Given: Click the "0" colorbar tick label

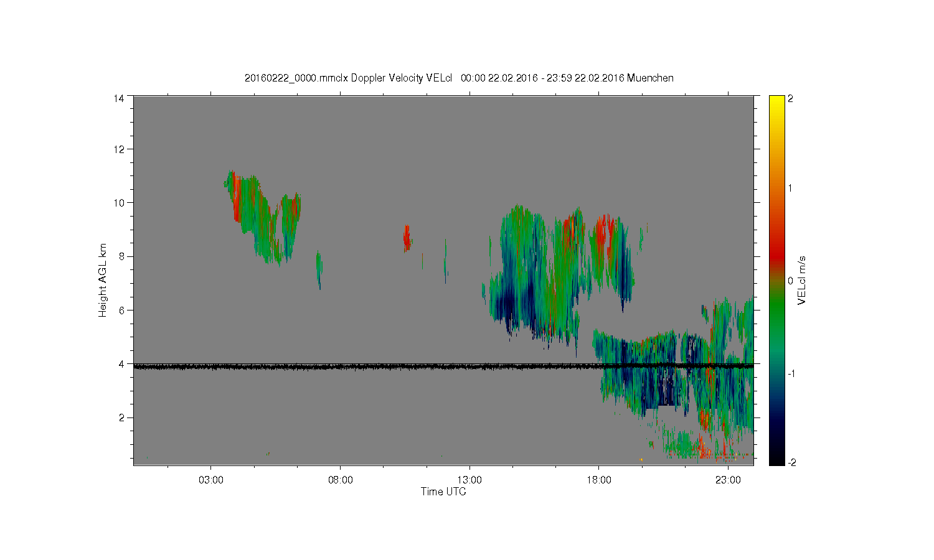Looking at the screenshot, I should [x=791, y=281].
